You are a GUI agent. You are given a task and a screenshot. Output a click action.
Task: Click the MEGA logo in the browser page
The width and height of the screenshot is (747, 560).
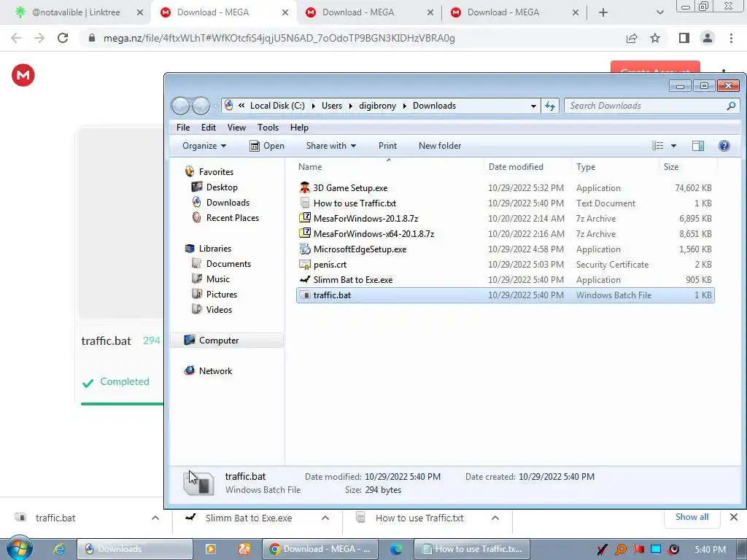click(23, 75)
